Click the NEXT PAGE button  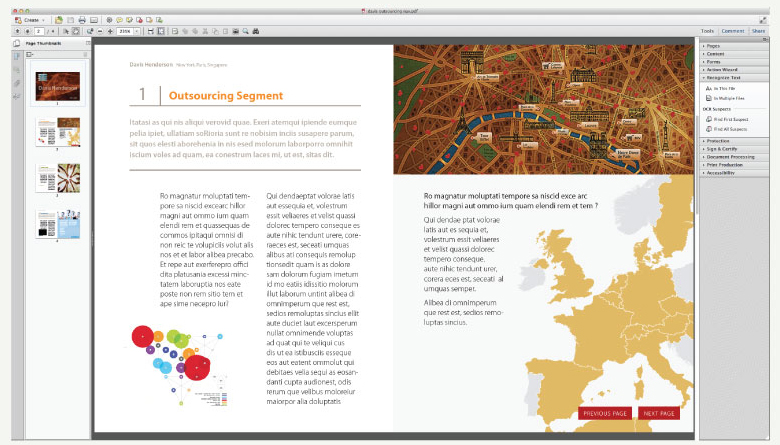pyautogui.click(x=659, y=413)
